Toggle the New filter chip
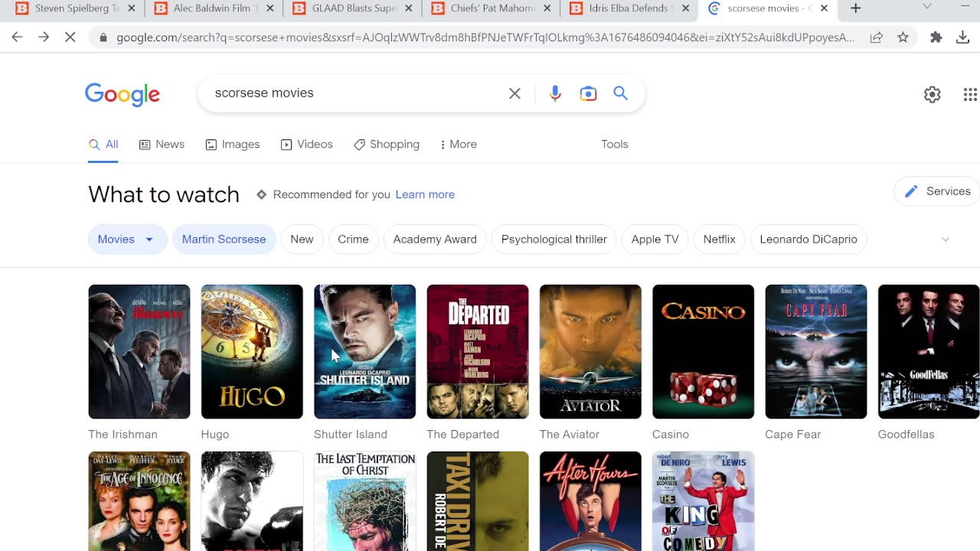 tap(302, 240)
